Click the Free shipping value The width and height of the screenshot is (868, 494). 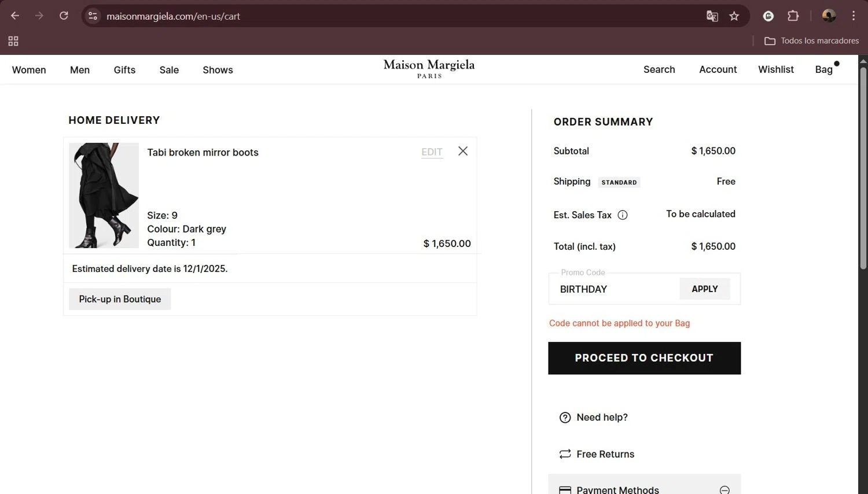click(x=726, y=182)
